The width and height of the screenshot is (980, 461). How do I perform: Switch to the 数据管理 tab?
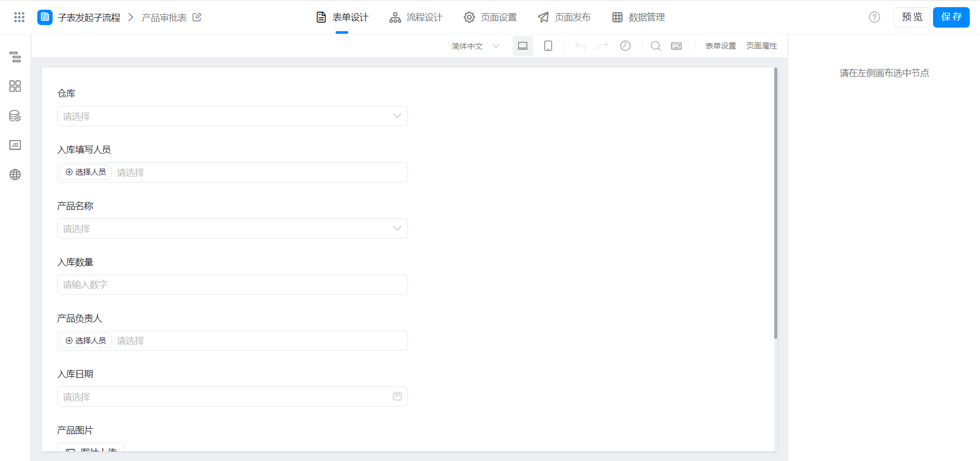click(638, 17)
